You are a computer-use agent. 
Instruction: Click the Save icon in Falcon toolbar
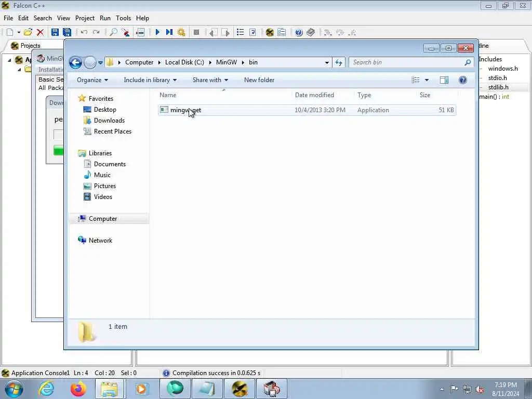click(55, 32)
